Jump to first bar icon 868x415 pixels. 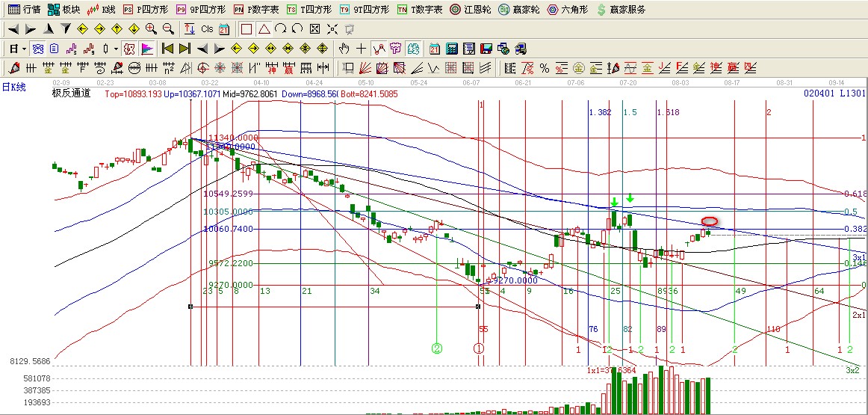pos(168,49)
